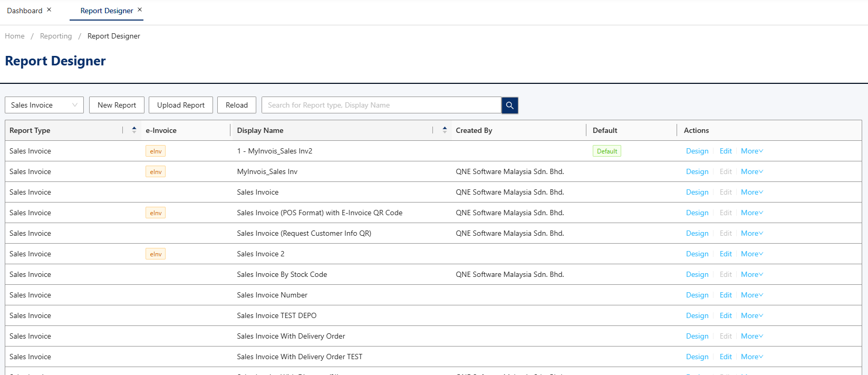Close the Dashboard tab
Image resolution: width=868 pixels, height=375 pixels.
49,9
